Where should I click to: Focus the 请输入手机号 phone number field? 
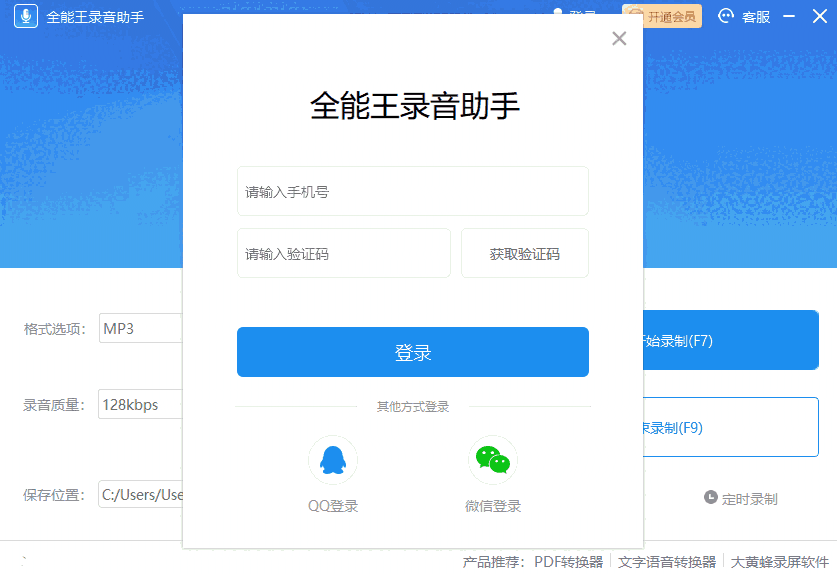[413, 191]
